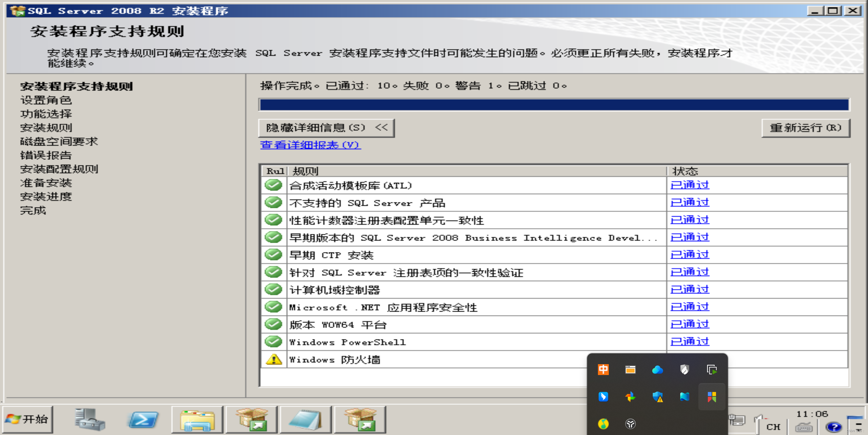
Task: Open 已通过 link for 计算机域控制器
Action: (690, 290)
